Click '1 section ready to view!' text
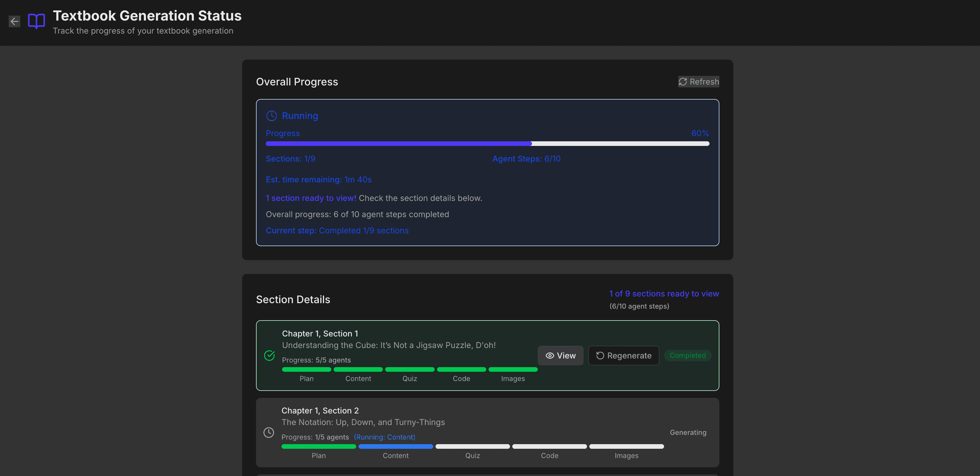Viewport: 980px width, 476px height. point(311,198)
